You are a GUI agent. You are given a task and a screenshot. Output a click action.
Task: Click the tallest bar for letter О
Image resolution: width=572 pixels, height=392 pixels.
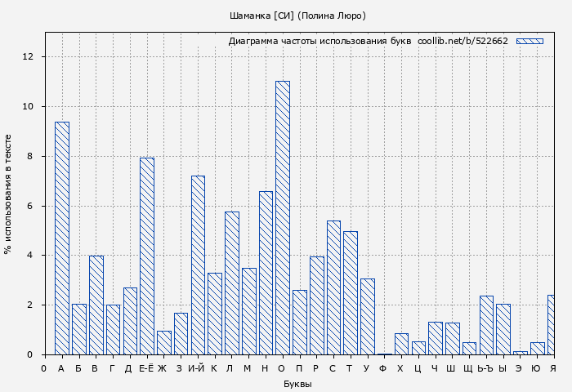pos(283,218)
